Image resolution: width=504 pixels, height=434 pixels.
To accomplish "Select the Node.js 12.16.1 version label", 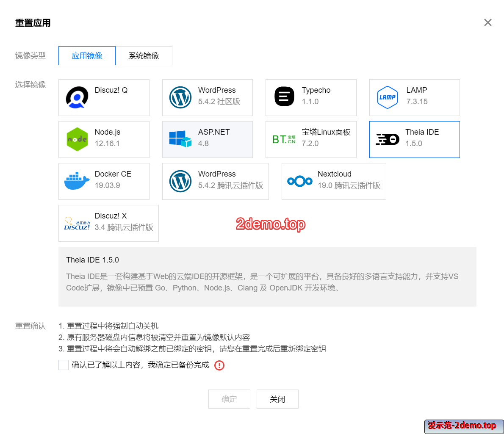I will coord(107,143).
